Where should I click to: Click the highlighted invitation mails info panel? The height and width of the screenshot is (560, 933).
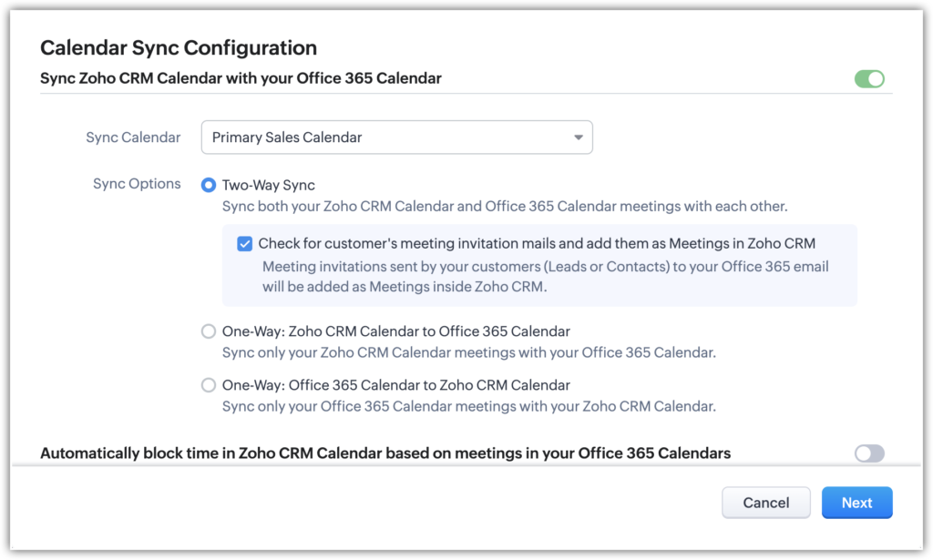538,264
